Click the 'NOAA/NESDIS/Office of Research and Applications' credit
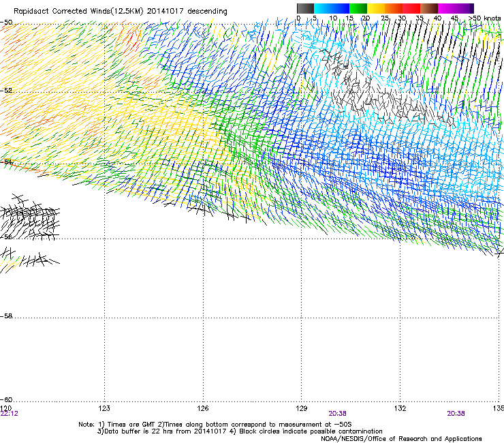Image resolution: width=504 pixels, height=443 pixels. point(401,439)
